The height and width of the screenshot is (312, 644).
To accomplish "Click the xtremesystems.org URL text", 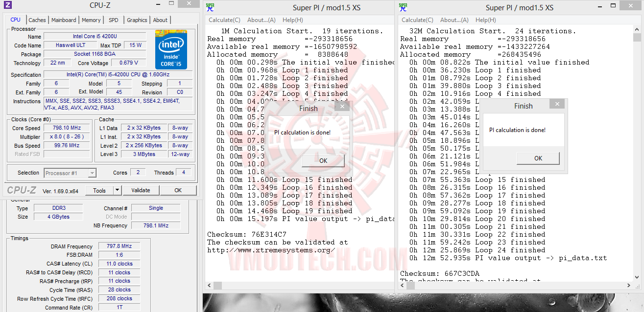I will click(x=271, y=250).
